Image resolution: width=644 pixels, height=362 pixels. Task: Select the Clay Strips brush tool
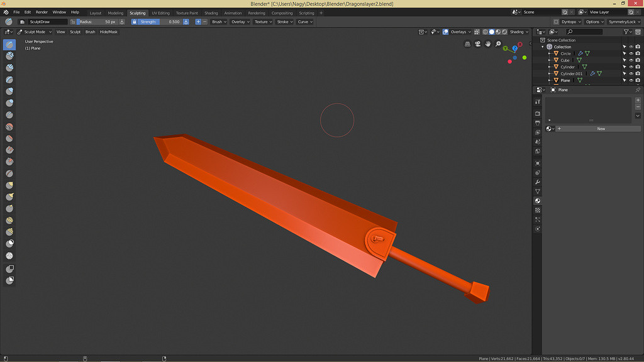click(9, 68)
